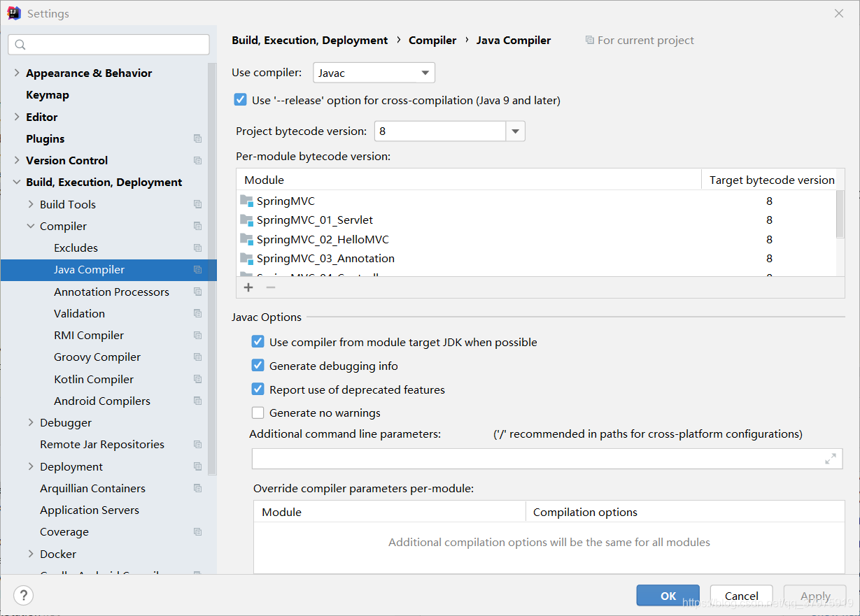Expand Version Control section
The image size is (860, 616).
[x=17, y=160]
